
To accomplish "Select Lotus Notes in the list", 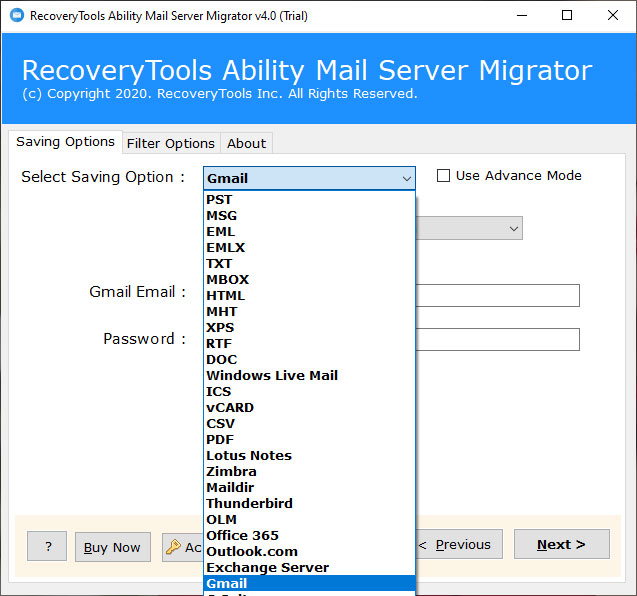I will (x=309, y=455).
